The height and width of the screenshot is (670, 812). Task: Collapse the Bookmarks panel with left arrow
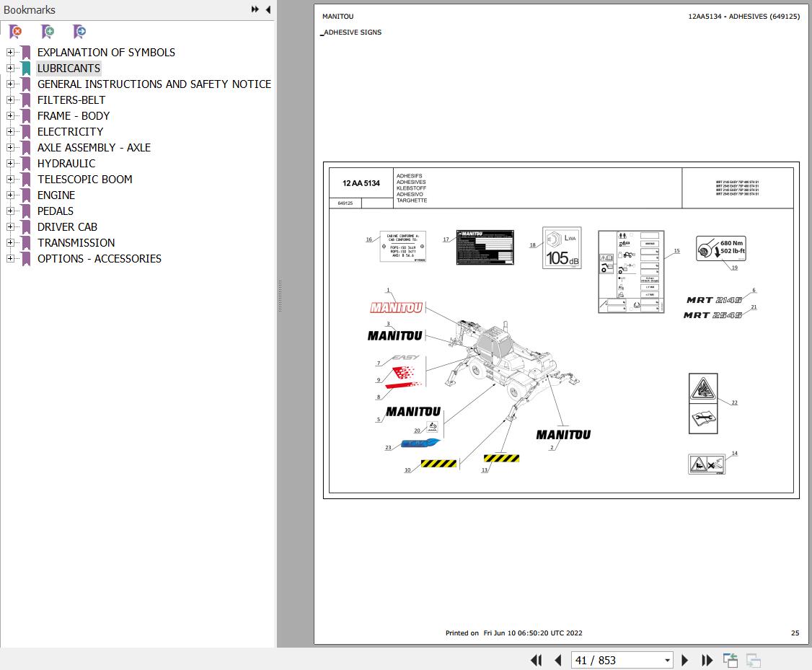[x=268, y=9]
